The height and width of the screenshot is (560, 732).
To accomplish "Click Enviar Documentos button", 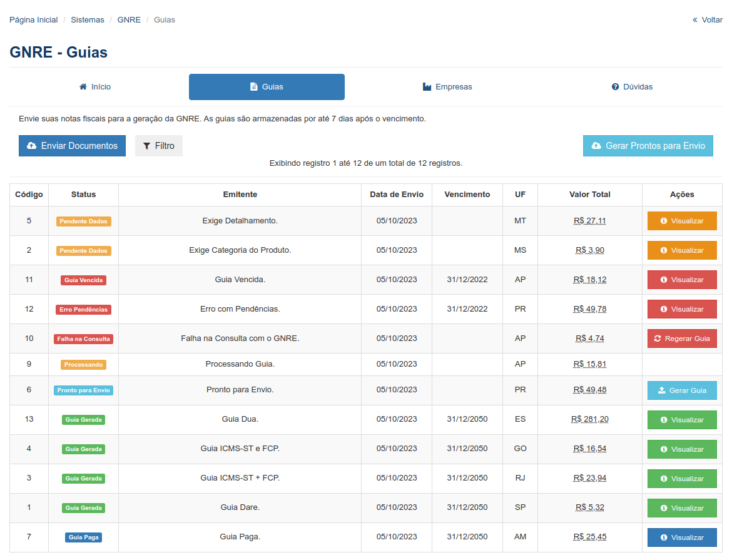I will 73,146.
